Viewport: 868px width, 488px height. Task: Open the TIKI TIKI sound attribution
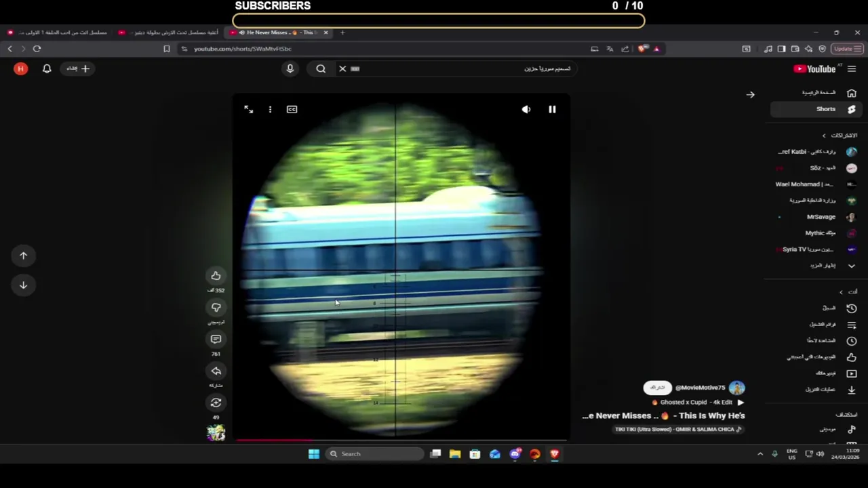coord(678,430)
